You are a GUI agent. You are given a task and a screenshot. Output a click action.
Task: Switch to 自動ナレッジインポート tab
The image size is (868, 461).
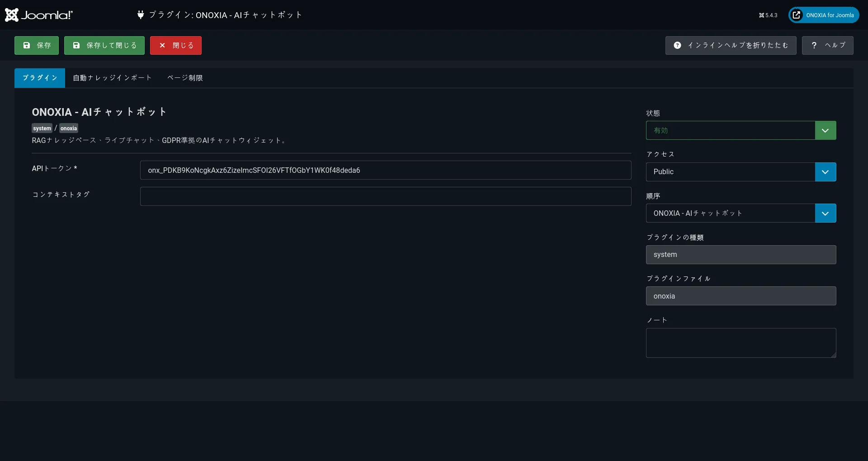(x=112, y=78)
